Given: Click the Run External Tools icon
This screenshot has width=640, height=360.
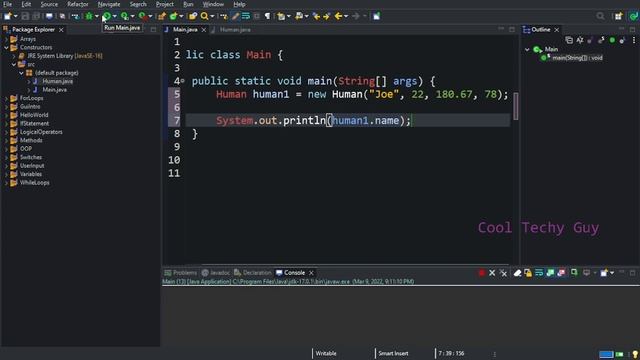Looking at the screenshot, I should (142, 16).
